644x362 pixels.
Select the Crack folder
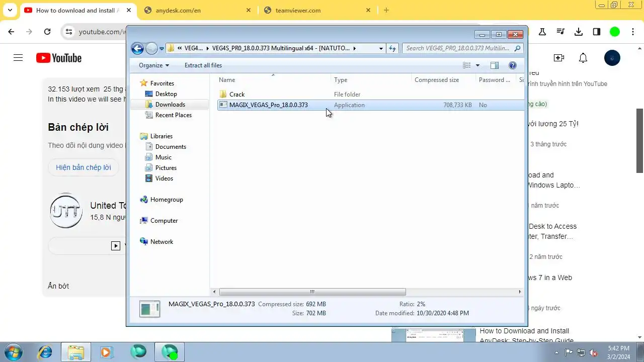point(237,95)
